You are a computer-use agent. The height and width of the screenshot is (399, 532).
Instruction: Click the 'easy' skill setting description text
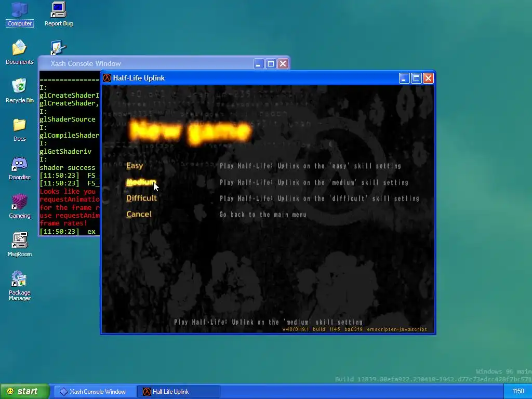310,166
